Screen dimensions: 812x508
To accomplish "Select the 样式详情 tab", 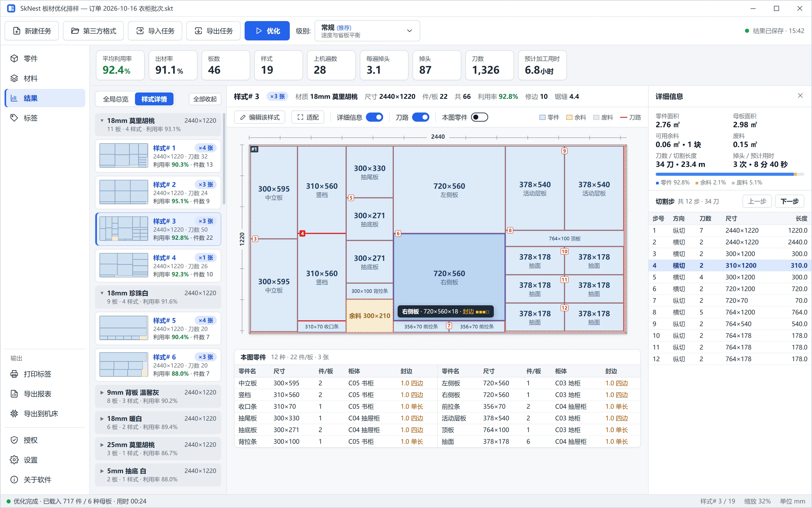I will click(x=154, y=99).
